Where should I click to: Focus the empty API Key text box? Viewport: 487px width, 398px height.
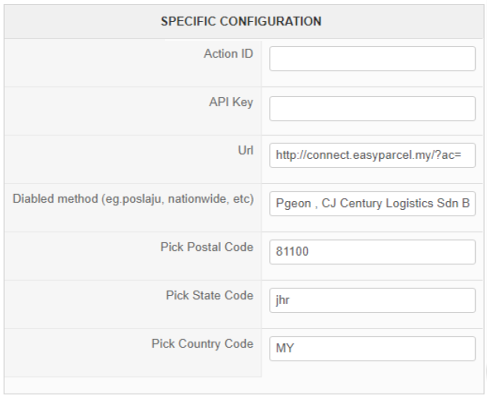[372, 108]
